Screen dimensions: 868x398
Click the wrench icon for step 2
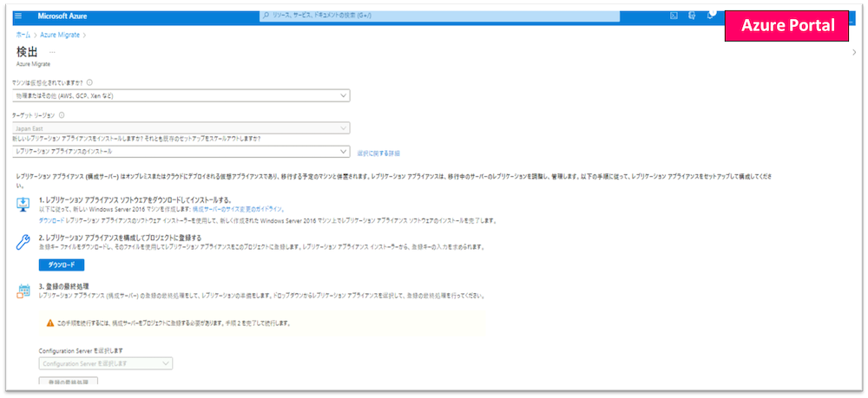coord(23,242)
